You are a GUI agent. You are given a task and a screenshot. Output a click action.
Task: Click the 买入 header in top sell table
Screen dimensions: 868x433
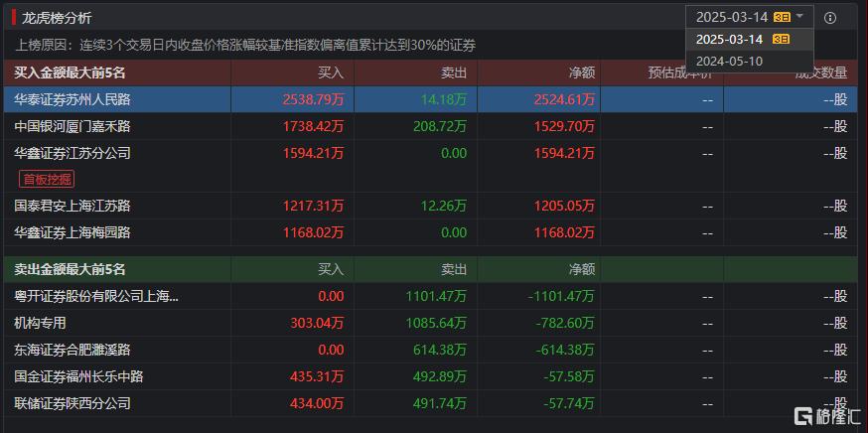(331, 270)
